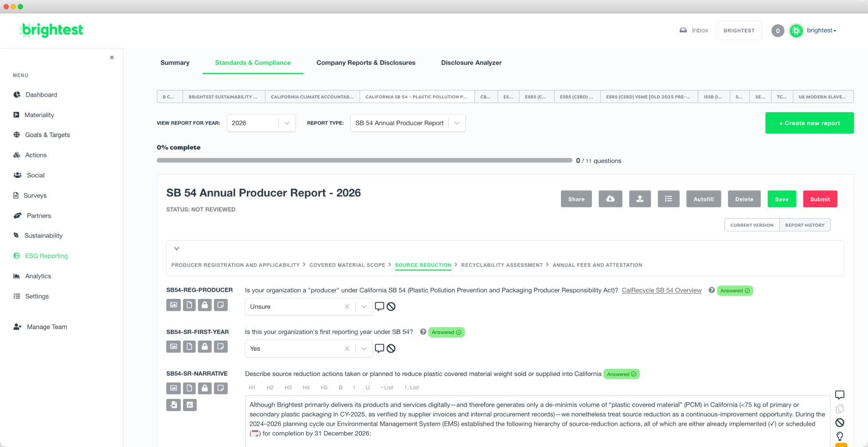Mark SB54-SR-FIRST-YEAR as not applicable
The height and width of the screenshot is (447, 868).
(391, 348)
